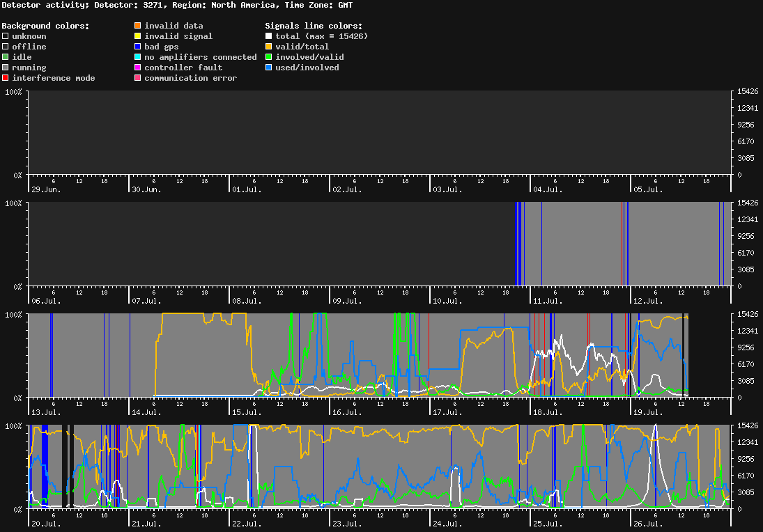The image size is (763, 532).
Task: Click the '13.Jul.' date label
Action: (46, 412)
